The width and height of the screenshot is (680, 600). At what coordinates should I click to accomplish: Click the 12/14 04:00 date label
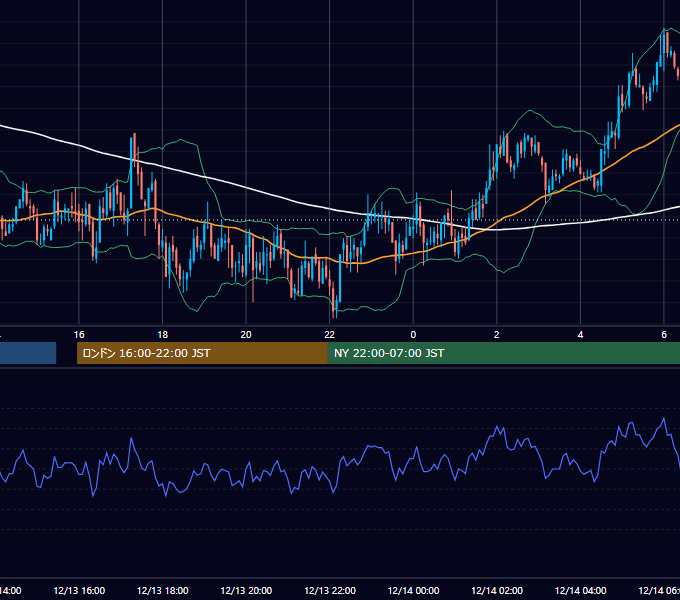(x=581, y=590)
